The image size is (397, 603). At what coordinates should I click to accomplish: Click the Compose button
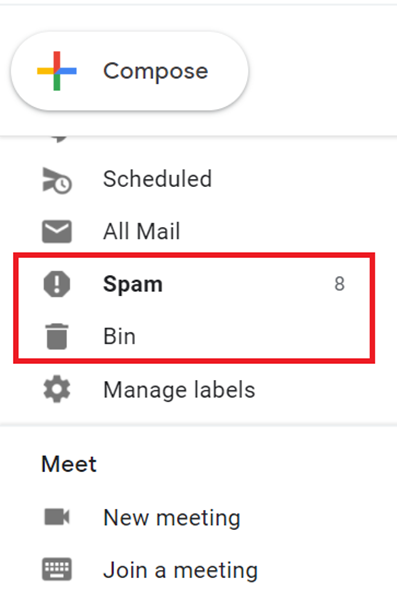coord(130,71)
